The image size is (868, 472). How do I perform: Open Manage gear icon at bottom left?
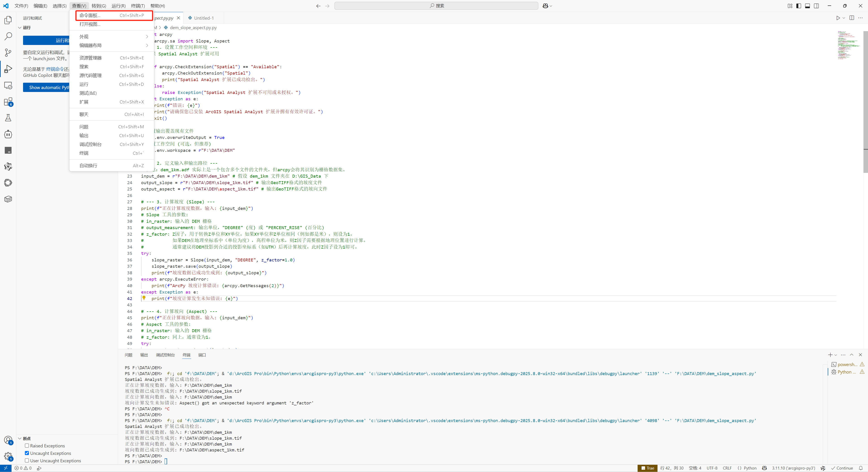pyautogui.click(x=8, y=456)
